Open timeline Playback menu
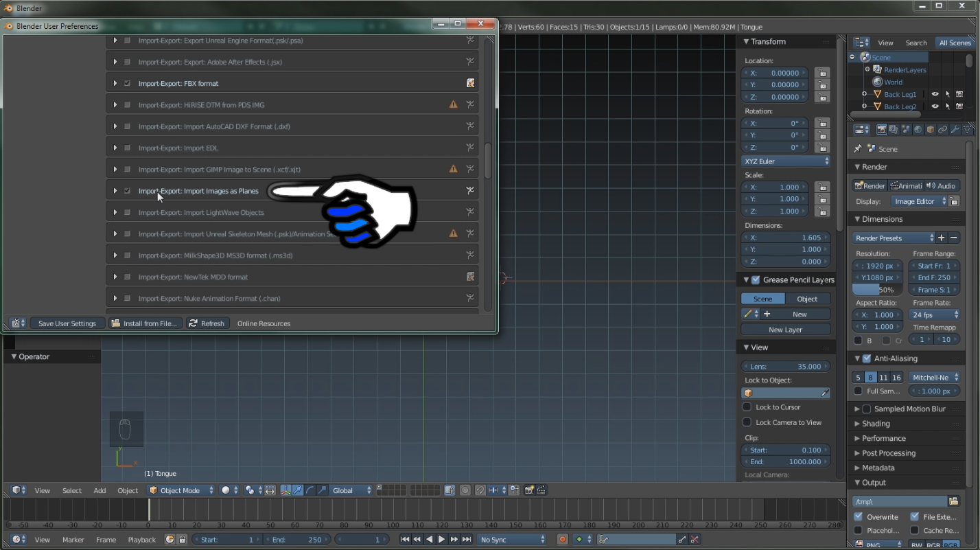 (141, 540)
